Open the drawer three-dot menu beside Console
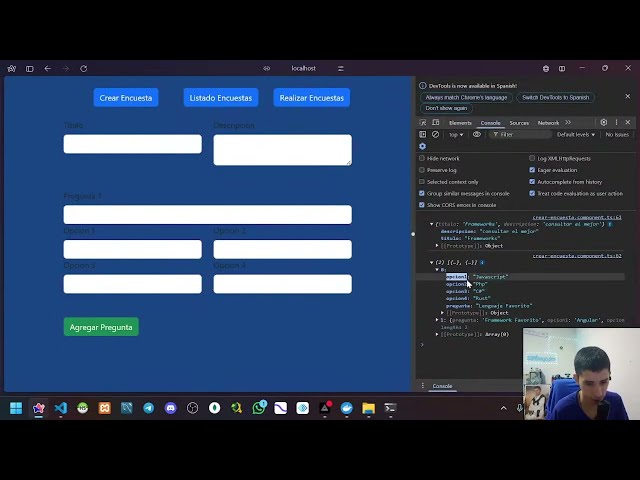This screenshot has width=640, height=480. coord(422,386)
